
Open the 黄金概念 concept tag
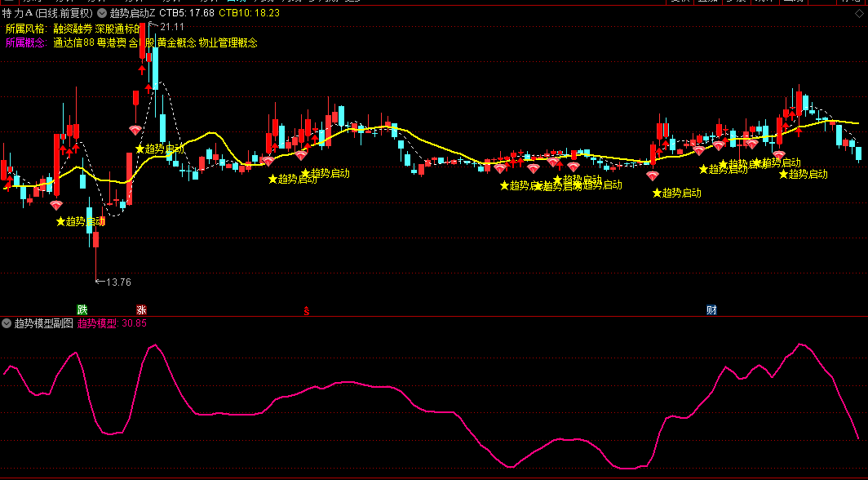176,42
